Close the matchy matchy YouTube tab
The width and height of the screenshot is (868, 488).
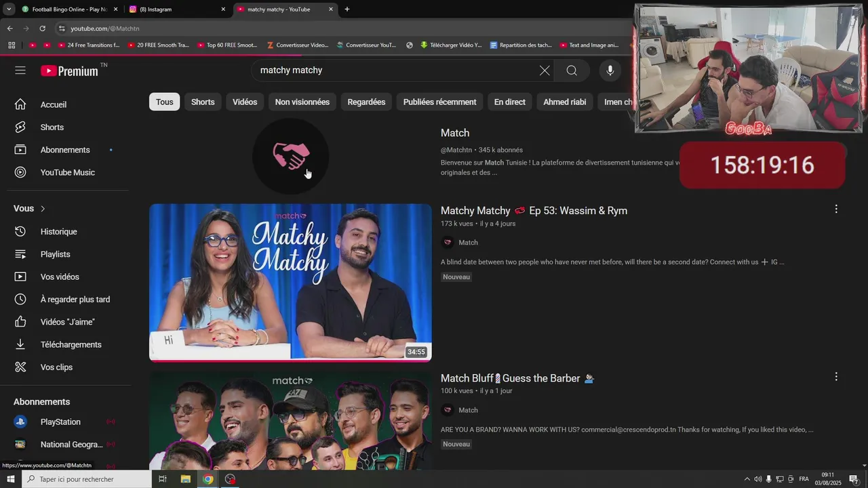click(331, 9)
